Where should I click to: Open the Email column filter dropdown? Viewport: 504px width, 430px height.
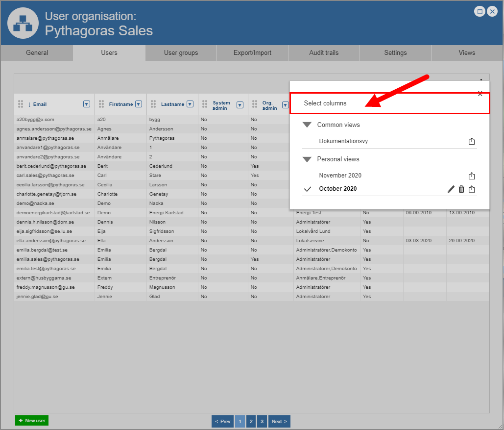87,104
